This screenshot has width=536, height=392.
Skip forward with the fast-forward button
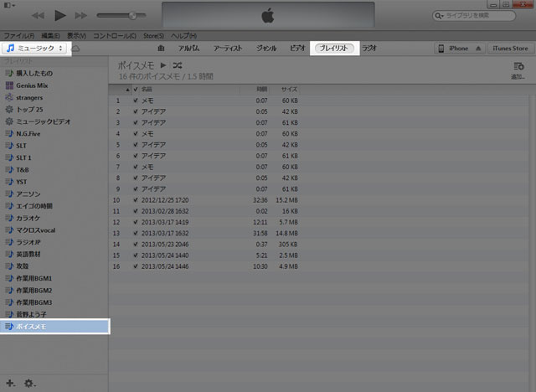point(81,15)
